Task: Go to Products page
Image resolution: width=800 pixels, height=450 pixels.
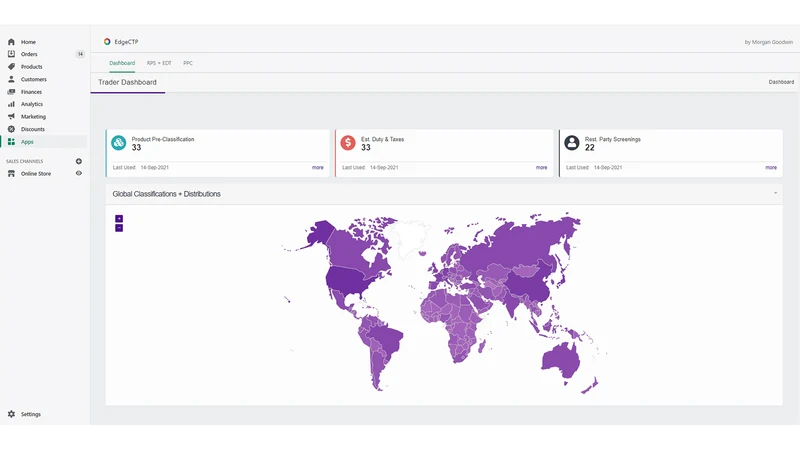Action: [x=32, y=67]
